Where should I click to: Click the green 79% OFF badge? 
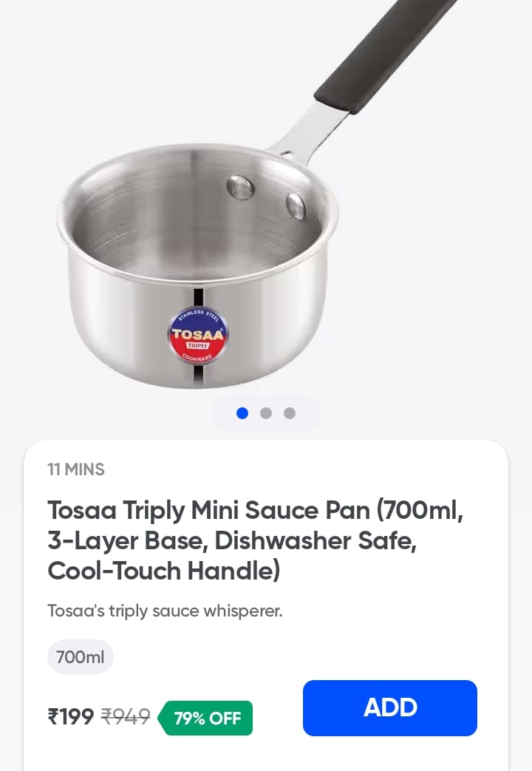click(x=206, y=718)
